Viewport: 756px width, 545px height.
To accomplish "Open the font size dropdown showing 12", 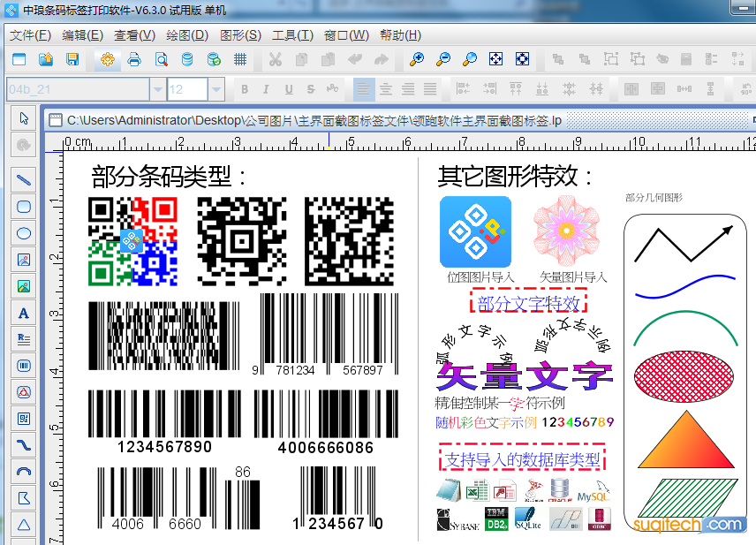I will coord(217,89).
